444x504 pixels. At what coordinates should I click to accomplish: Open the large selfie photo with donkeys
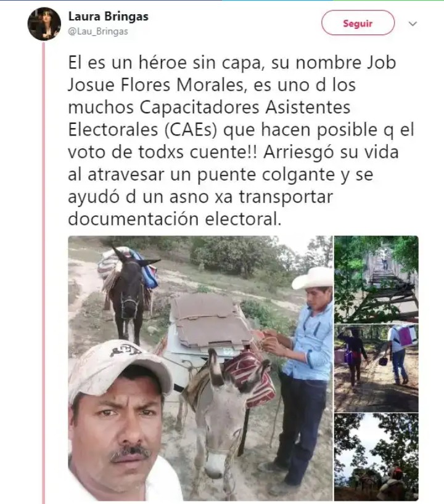(x=200, y=368)
